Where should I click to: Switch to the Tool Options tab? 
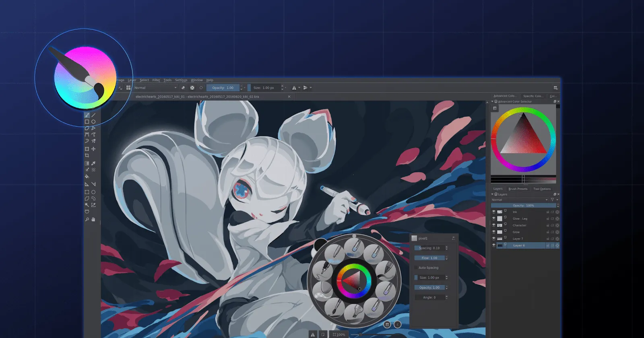(542, 189)
